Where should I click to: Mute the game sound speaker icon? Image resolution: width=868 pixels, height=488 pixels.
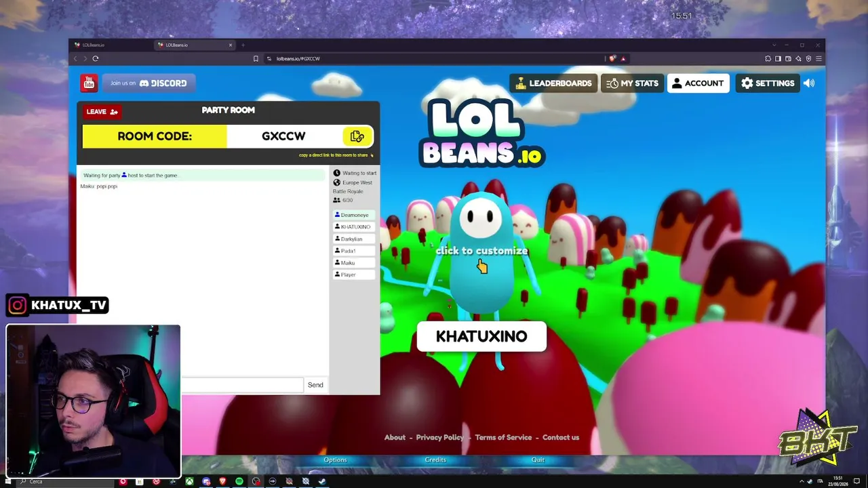click(809, 83)
